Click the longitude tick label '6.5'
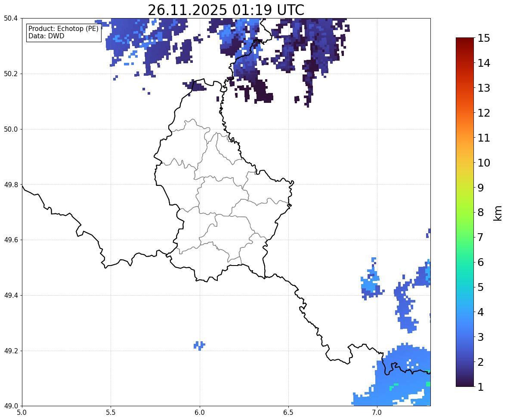This screenshot has width=507, height=420. (288, 413)
